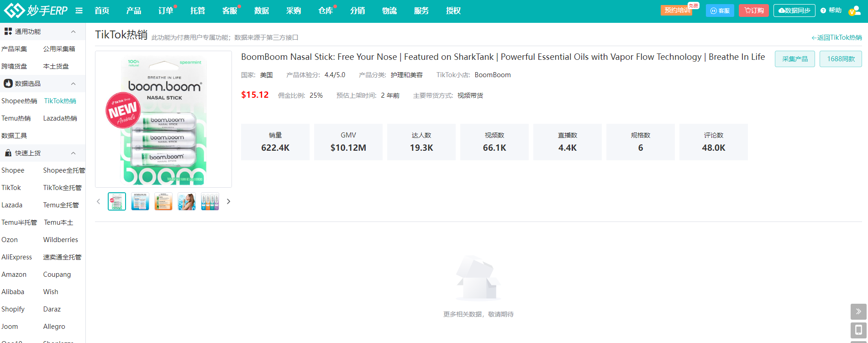Image resolution: width=868 pixels, height=343 pixels.
Task: Click the 预约培训 button
Action: pos(676,10)
